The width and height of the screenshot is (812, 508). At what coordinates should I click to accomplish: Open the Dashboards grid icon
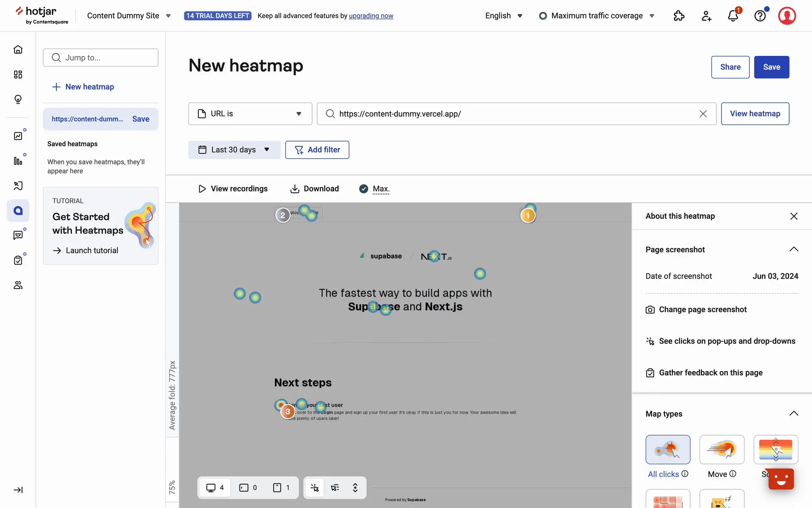coord(18,75)
